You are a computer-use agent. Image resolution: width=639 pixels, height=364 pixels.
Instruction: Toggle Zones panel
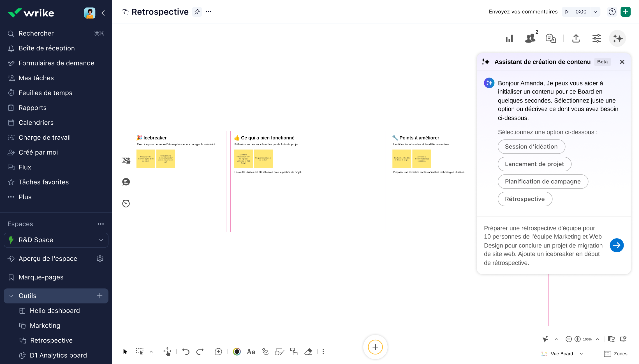pyautogui.click(x=616, y=354)
